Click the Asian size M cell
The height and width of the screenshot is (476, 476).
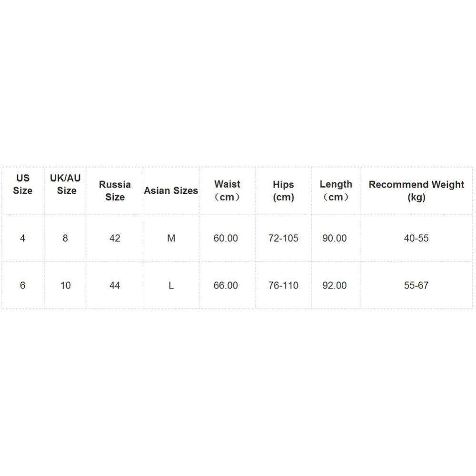coord(171,238)
